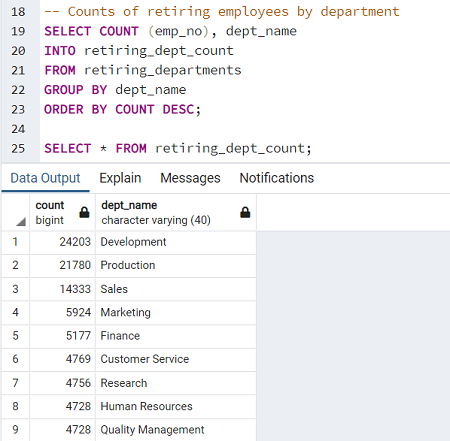Click the 21780 count cell
Screen dimensions: 450x441
click(62, 265)
